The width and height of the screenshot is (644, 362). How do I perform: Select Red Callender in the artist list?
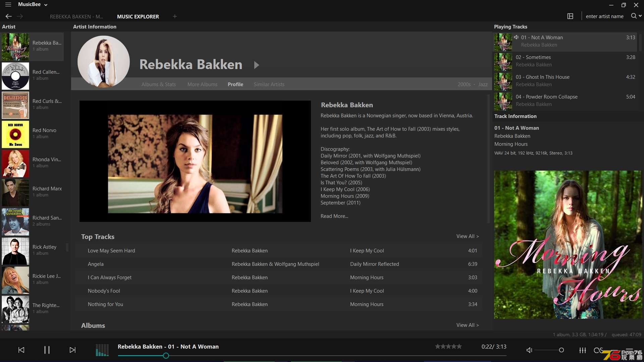(33, 76)
